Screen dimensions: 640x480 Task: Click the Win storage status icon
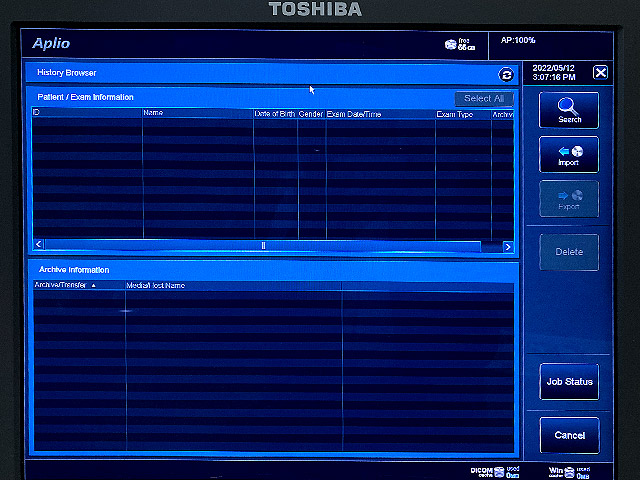coord(569,473)
